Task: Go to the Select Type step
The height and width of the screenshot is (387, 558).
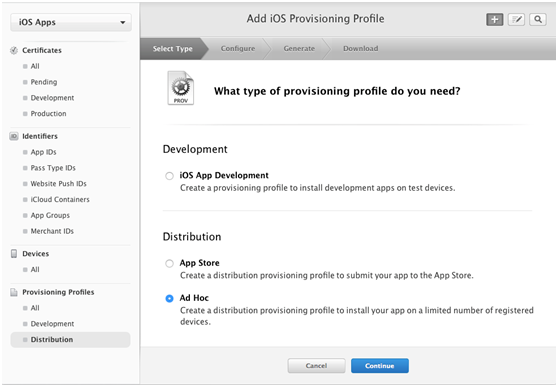Action: pyautogui.click(x=173, y=48)
